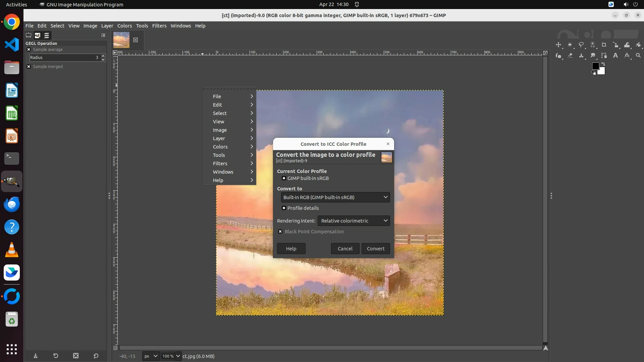Select the Text tool
This screenshot has width=644, height=362.
click(615, 56)
